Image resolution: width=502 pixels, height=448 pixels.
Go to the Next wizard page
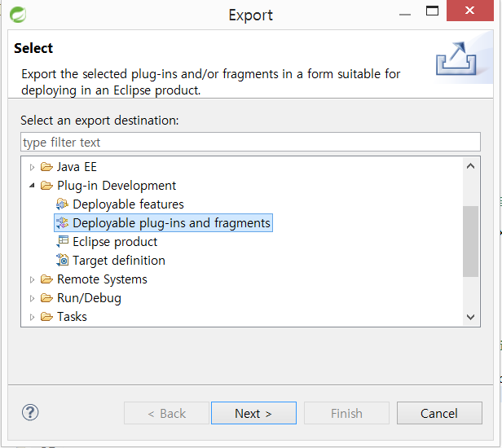[x=253, y=413]
